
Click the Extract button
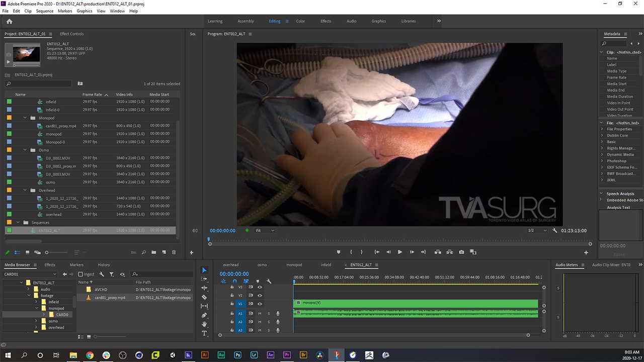[449, 252]
